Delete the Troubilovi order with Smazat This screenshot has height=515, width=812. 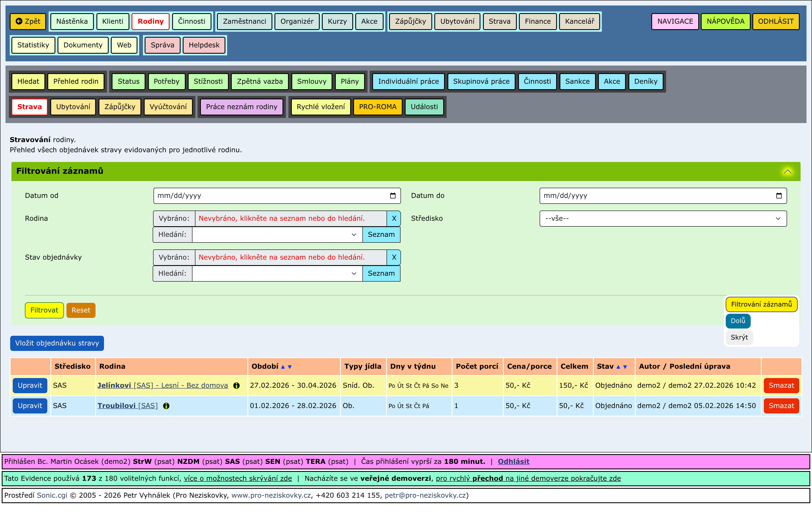pyautogui.click(x=781, y=406)
